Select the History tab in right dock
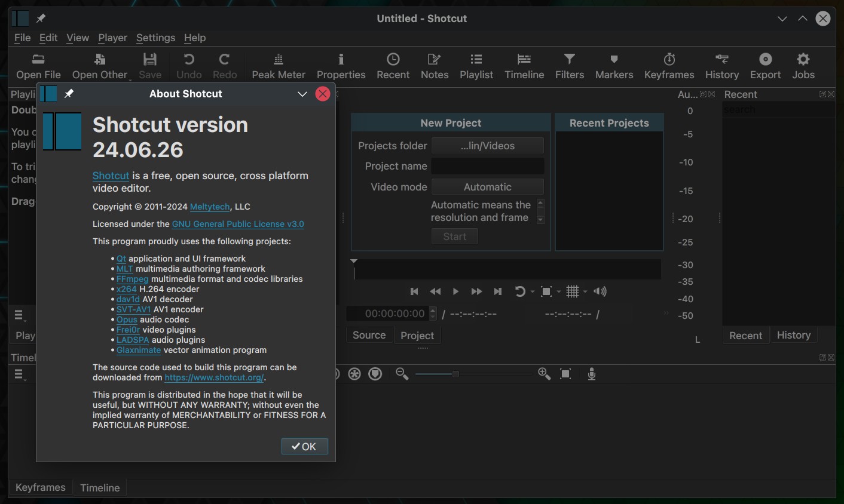 click(x=794, y=336)
